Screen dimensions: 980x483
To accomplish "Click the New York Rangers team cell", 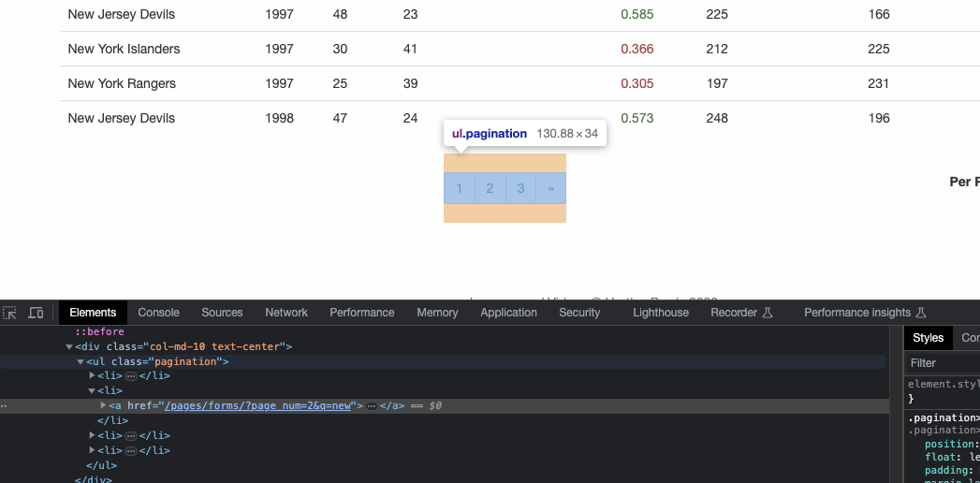I will (x=122, y=83).
